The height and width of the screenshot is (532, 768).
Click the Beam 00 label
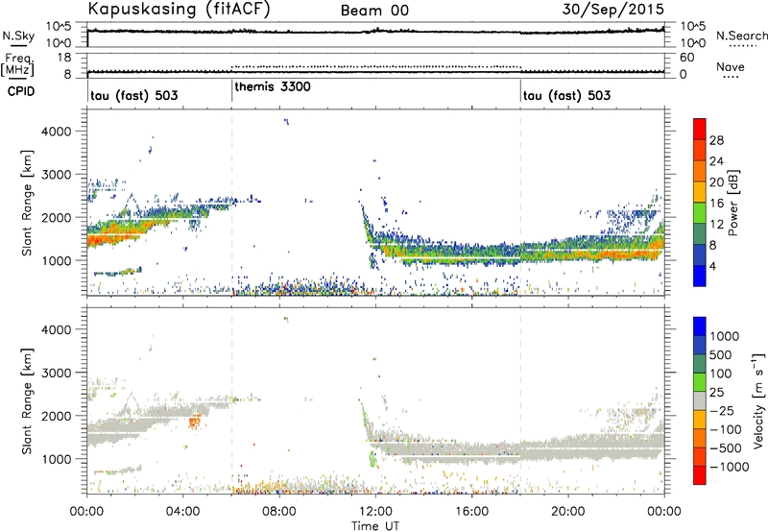[x=374, y=11]
